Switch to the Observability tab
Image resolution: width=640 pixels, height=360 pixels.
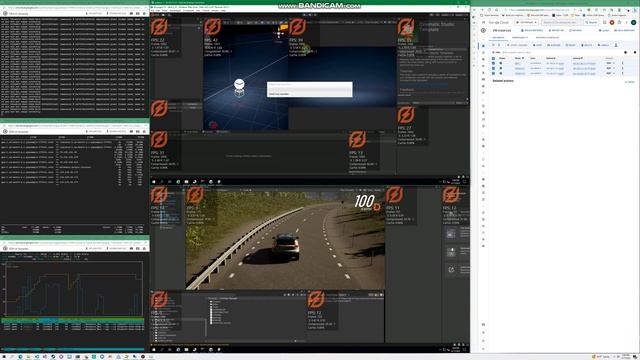point(520,38)
